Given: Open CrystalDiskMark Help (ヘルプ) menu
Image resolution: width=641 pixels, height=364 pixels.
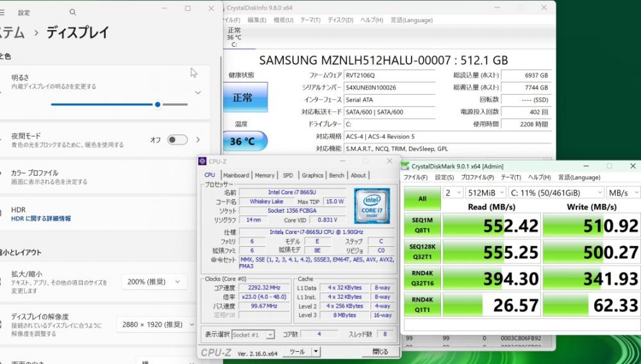Looking at the screenshot, I should [x=539, y=178].
